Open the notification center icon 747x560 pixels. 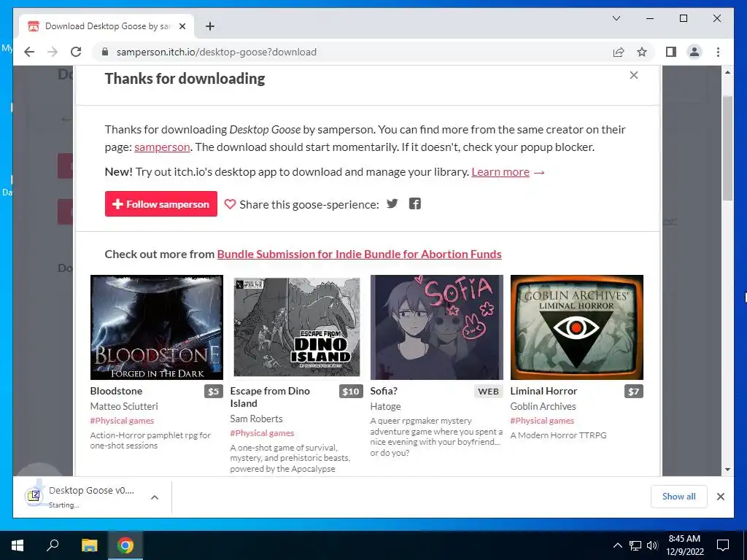[723, 545]
